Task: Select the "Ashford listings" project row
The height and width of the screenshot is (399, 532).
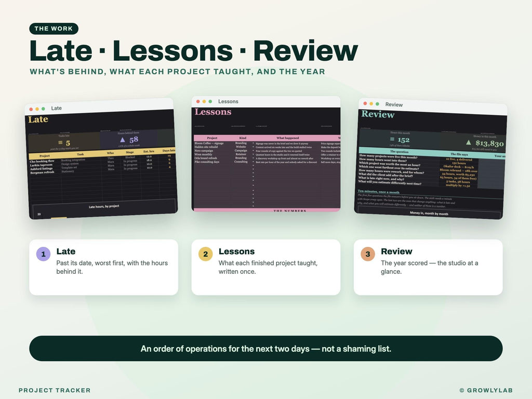Action: 102,167
